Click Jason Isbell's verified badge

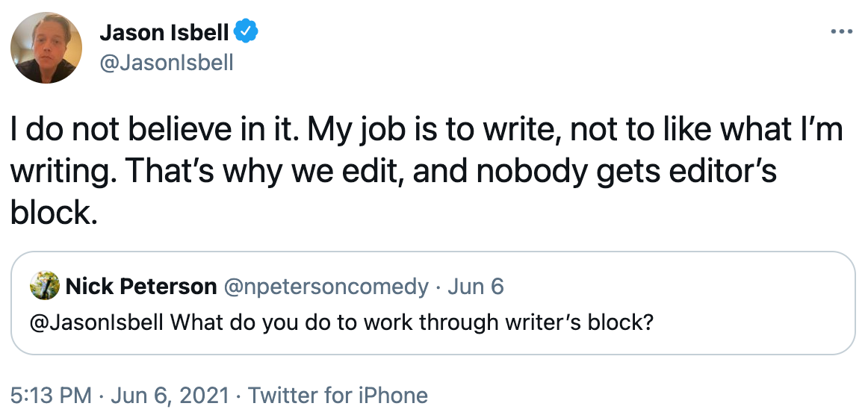247,32
